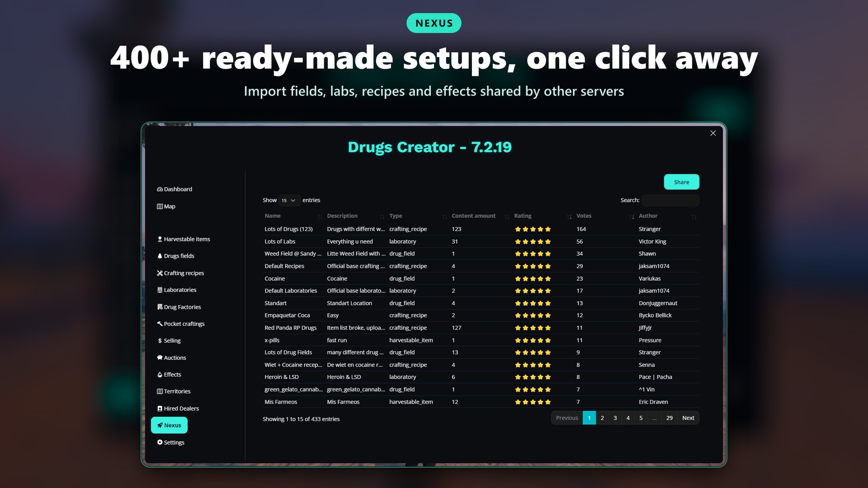Sort by Rating column arrows

click(569, 217)
